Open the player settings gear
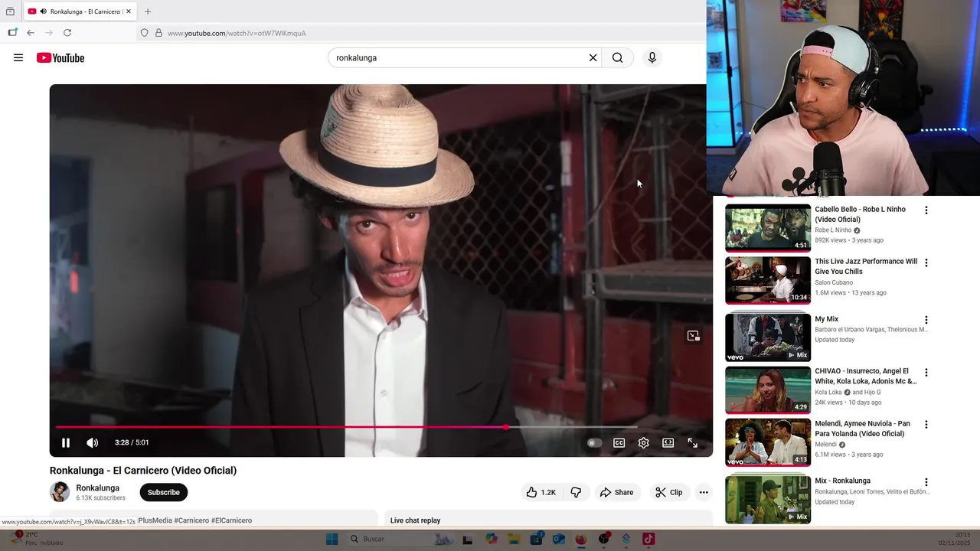980x551 pixels. 643,442
